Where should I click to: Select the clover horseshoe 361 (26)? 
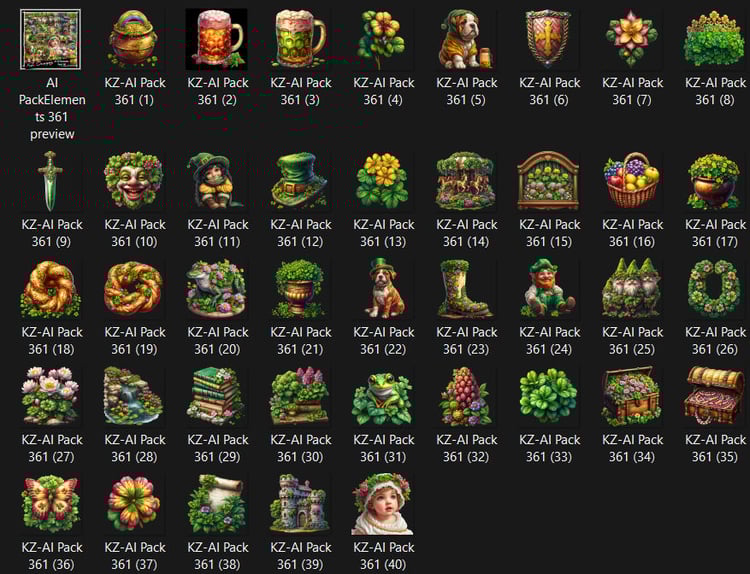click(715, 288)
